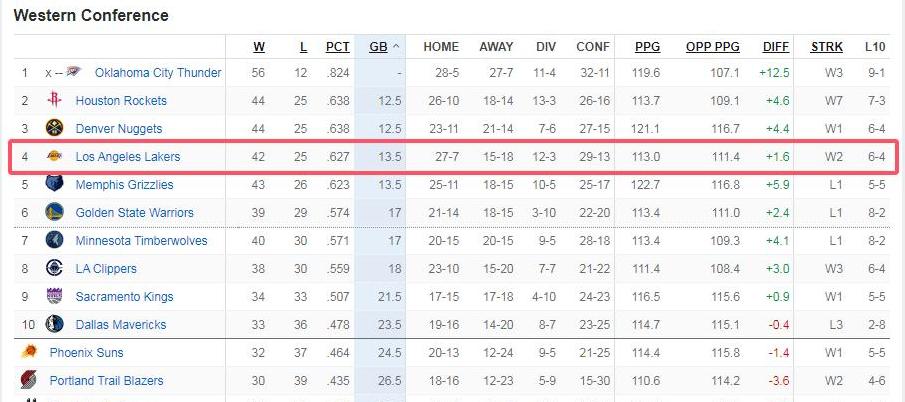Sort standings by L column header
The height and width of the screenshot is (402, 905).
coord(304,47)
